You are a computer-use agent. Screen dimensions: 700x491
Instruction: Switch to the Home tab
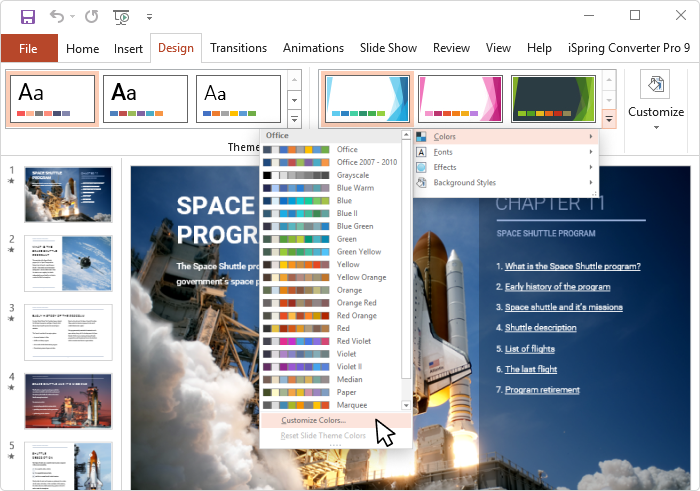point(83,48)
